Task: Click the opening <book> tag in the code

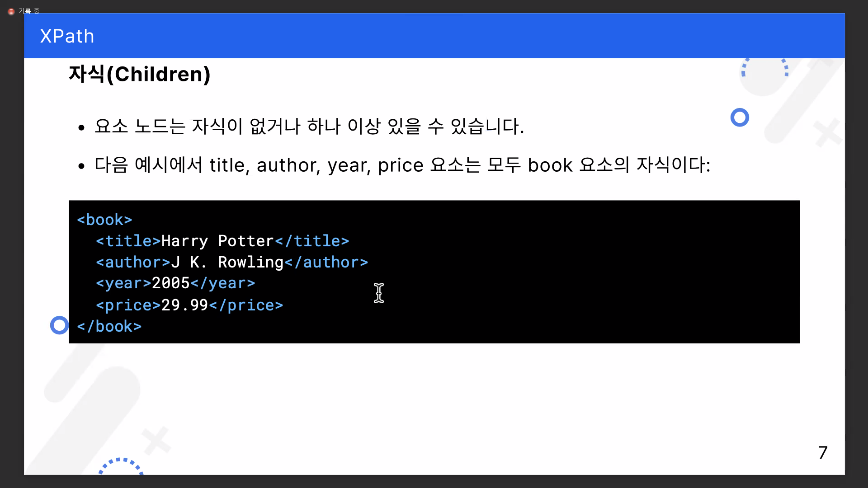Action: pyautogui.click(x=104, y=220)
